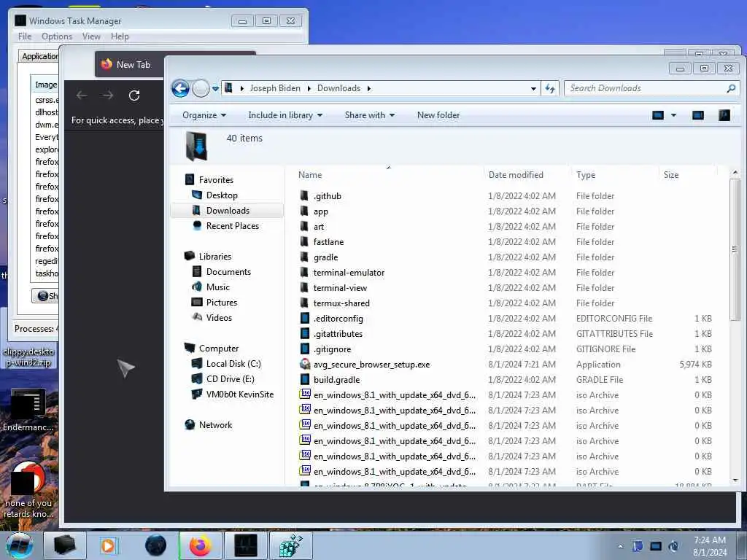The width and height of the screenshot is (747, 560).
Task: Sort by Date modified column header
Action: tap(516, 175)
